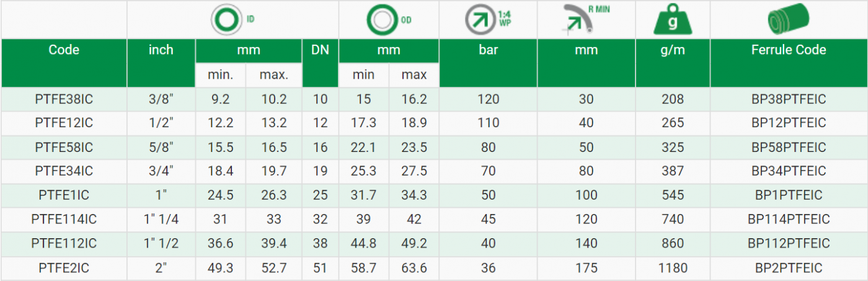Click the inner diameter ID ring icon
The image size is (868, 281).
tap(226, 20)
